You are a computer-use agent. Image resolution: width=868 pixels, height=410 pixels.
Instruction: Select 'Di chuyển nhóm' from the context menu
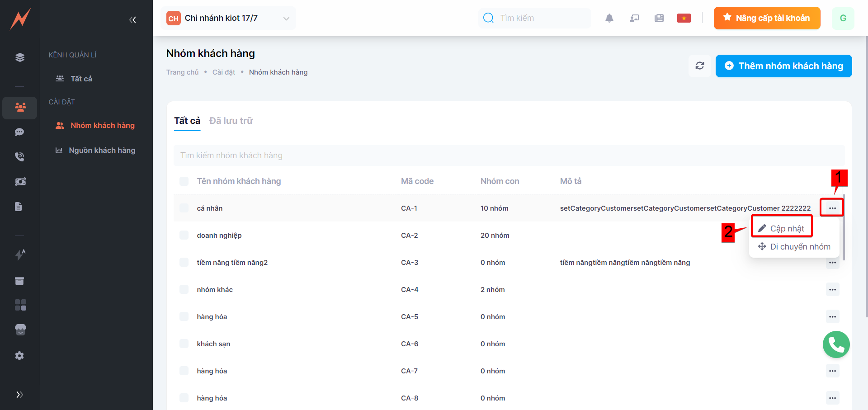coord(794,247)
